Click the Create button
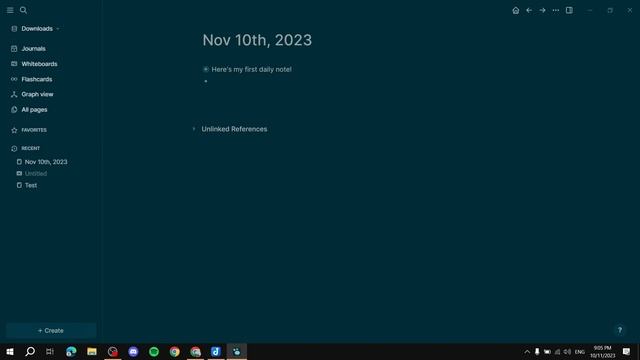640x360 pixels. pos(51,331)
